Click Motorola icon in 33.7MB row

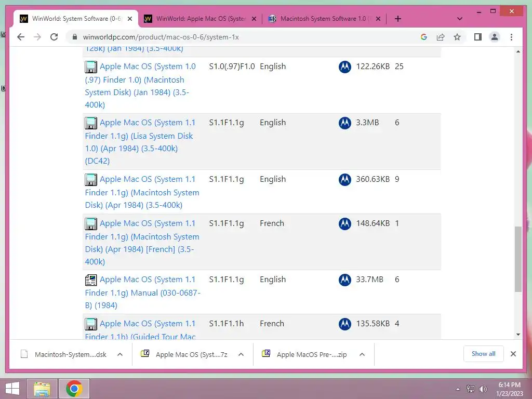[x=345, y=280]
